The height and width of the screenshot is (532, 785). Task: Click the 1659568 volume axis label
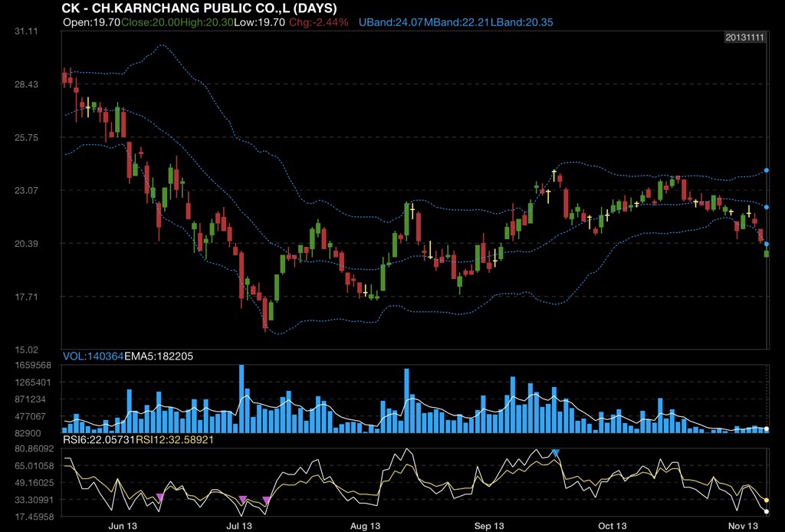(33, 366)
